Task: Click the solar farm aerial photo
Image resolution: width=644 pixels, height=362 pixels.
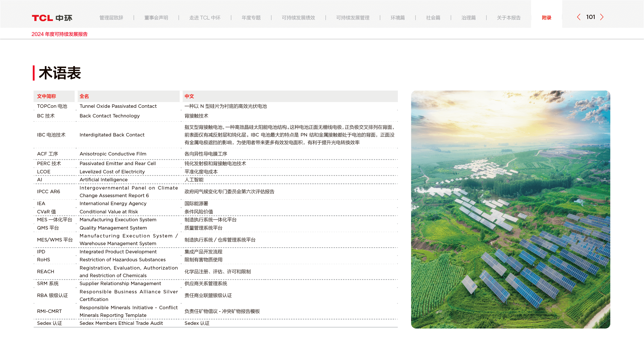Action: click(x=510, y=209)
